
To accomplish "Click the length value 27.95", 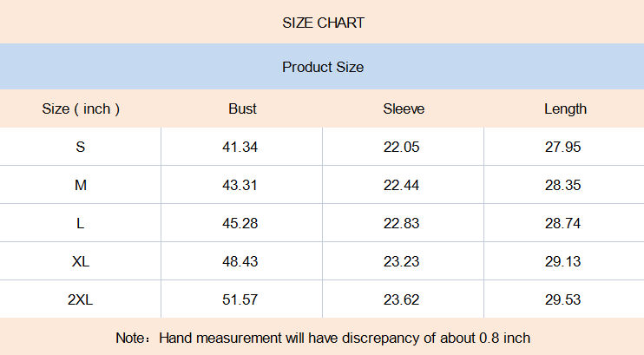I will coord(563,147).
